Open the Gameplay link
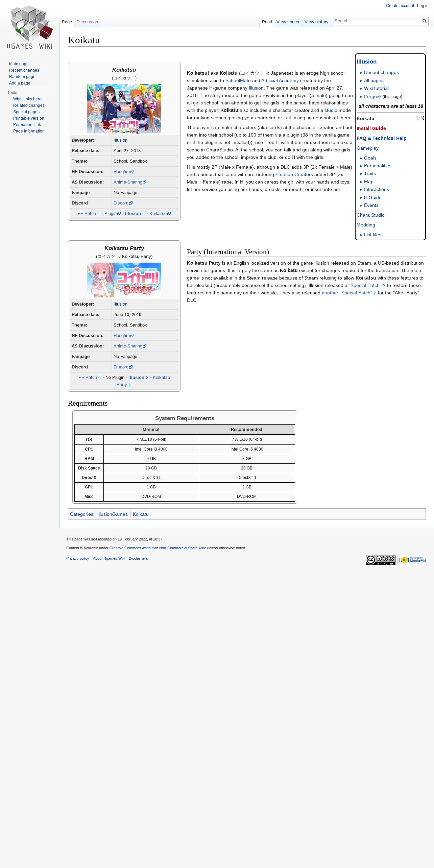Image resolution: width=434 pixels, height=868 pixels. coord(367,148)
